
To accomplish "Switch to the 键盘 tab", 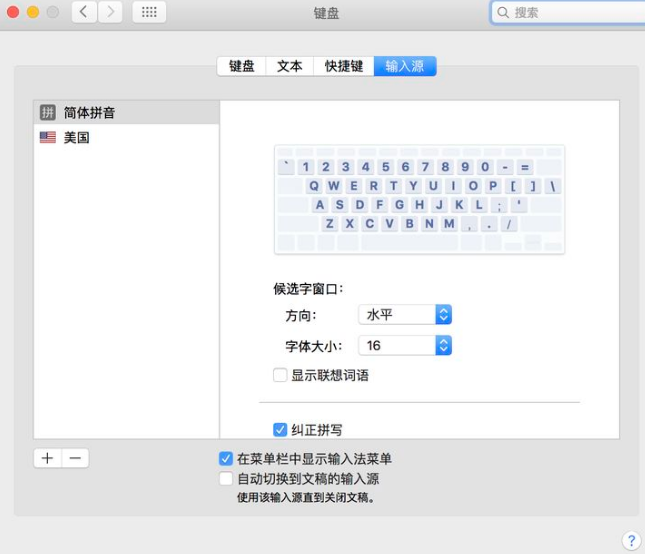I will click(x=241, y=66).
